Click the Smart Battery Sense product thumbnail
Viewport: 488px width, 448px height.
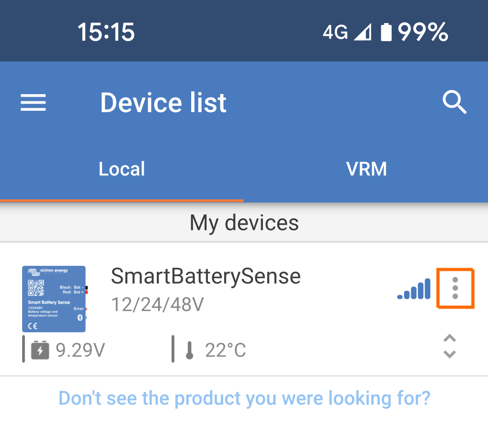[x=54, y=299]
